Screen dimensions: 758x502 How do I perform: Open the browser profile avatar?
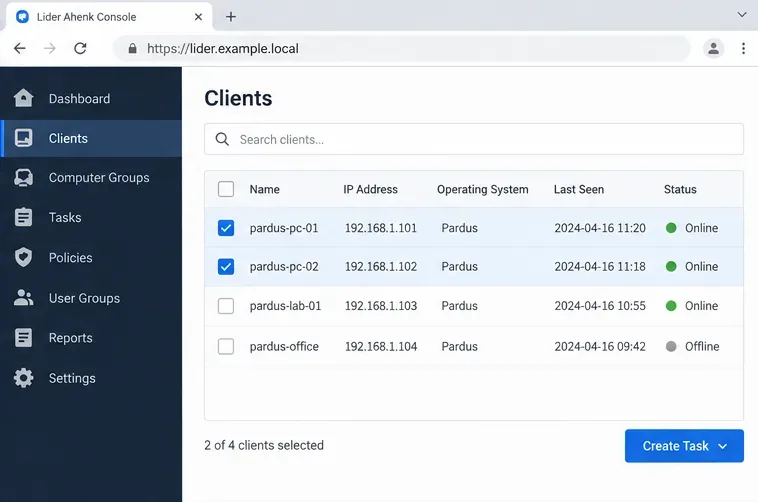[713, 48]
